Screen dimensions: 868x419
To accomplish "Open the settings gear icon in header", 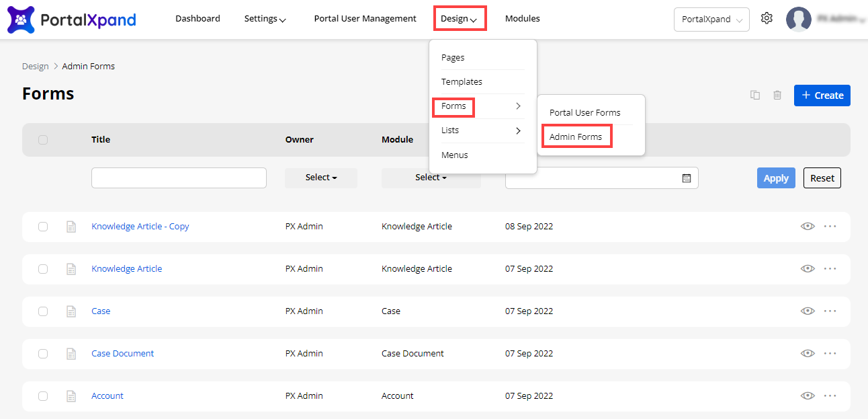I will click(x=767, y=19).
